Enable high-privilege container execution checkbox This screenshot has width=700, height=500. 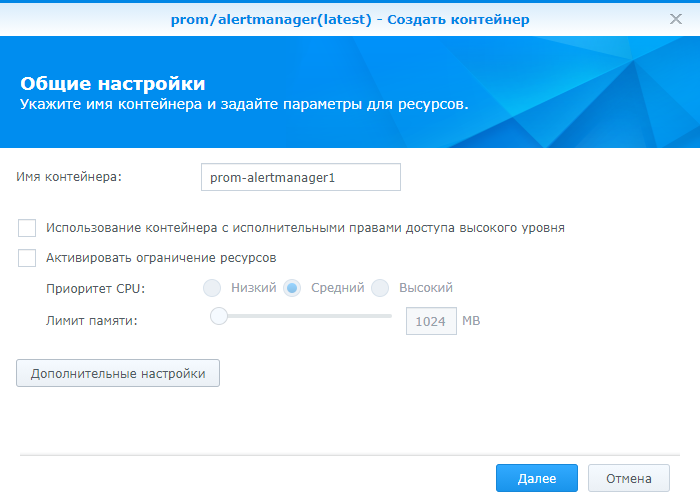pos(27,228)
